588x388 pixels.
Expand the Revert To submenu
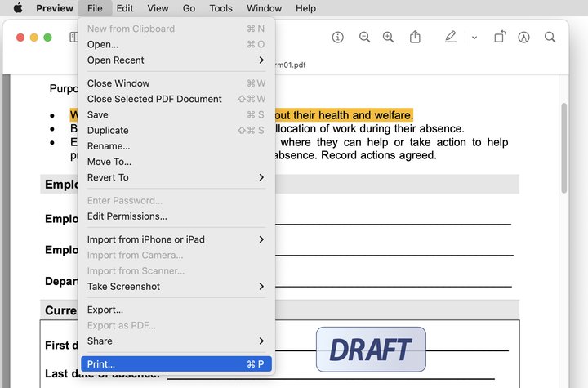coord(176,177)
